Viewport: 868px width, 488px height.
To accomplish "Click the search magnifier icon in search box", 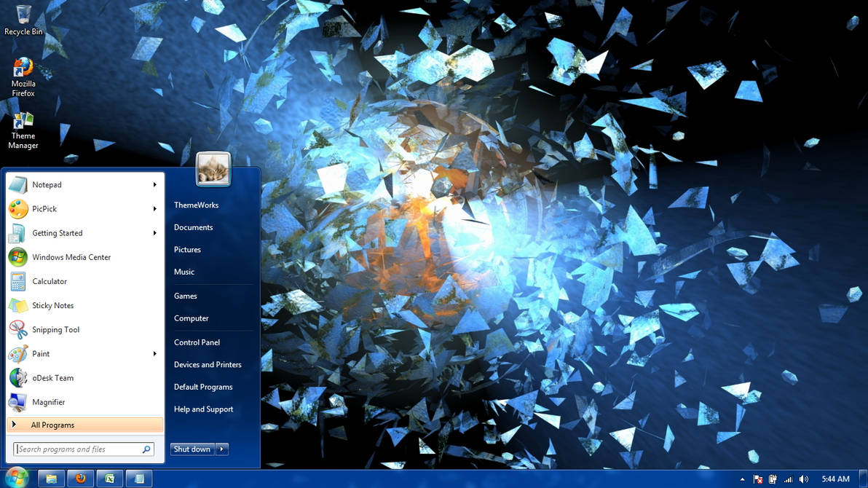I will 146,449.
